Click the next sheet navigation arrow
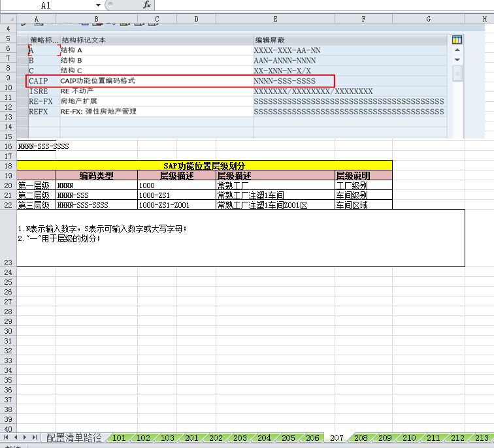 25,438
